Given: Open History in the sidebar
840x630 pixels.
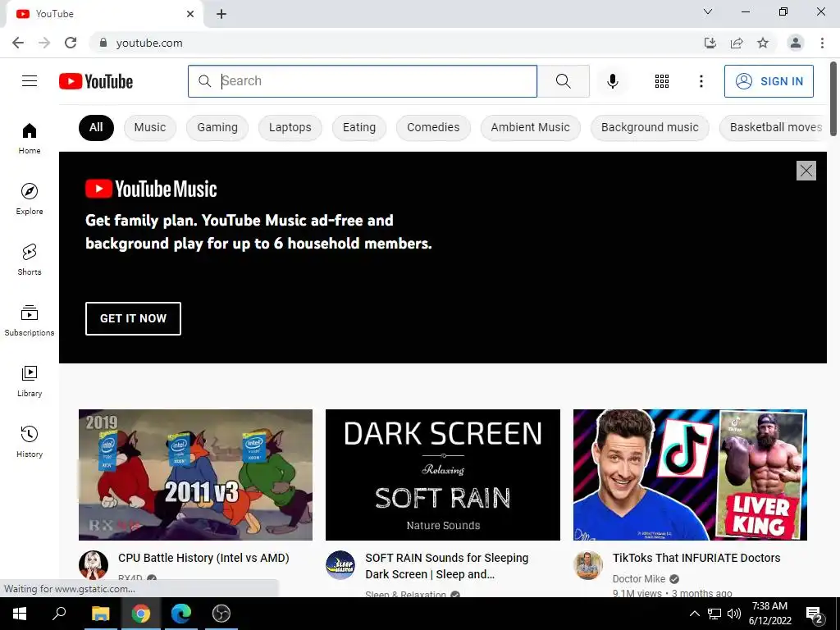Looking at the screenshot, I should point(30,441).
